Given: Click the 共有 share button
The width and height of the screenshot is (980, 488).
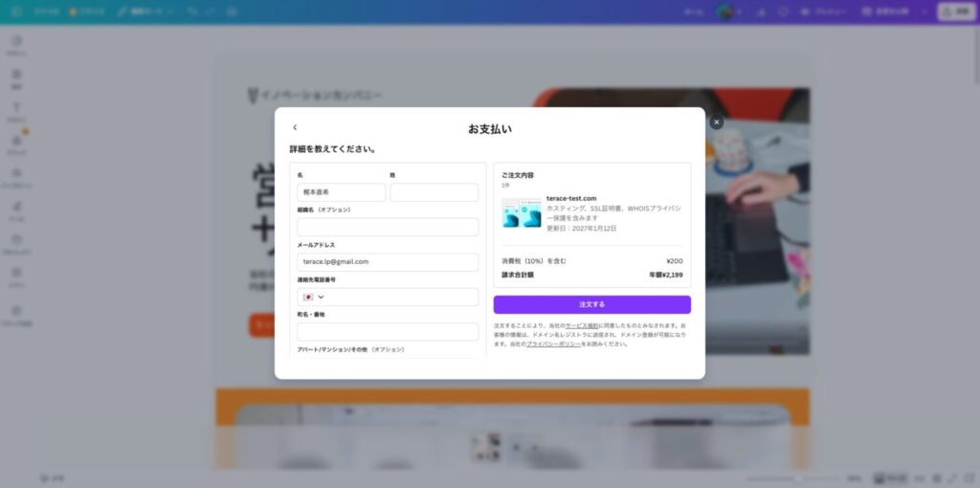Looking at the screenshot, I should pyautogui.click(x=956, y=11).
